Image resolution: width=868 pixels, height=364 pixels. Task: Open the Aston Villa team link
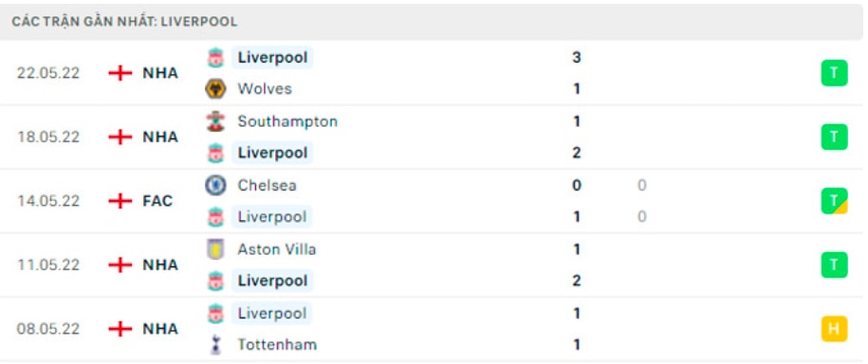pyautogui.click(x=277, y=249)
